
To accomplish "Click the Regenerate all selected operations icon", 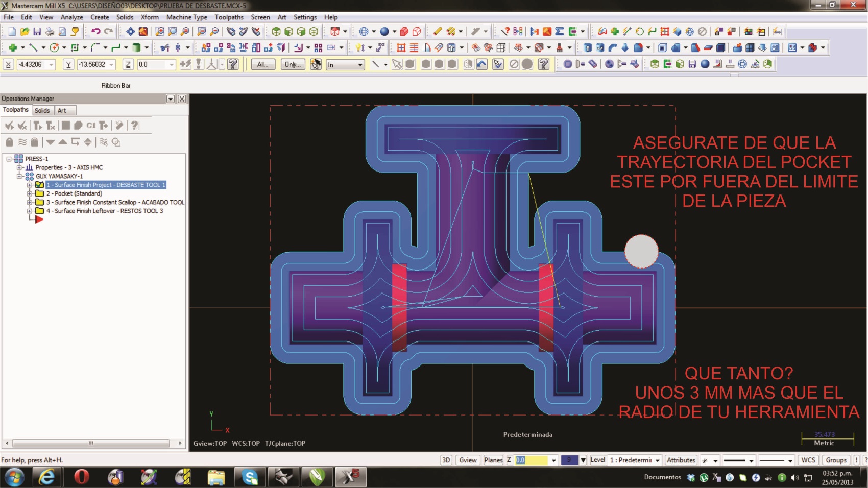I will [x=37, y=125].
